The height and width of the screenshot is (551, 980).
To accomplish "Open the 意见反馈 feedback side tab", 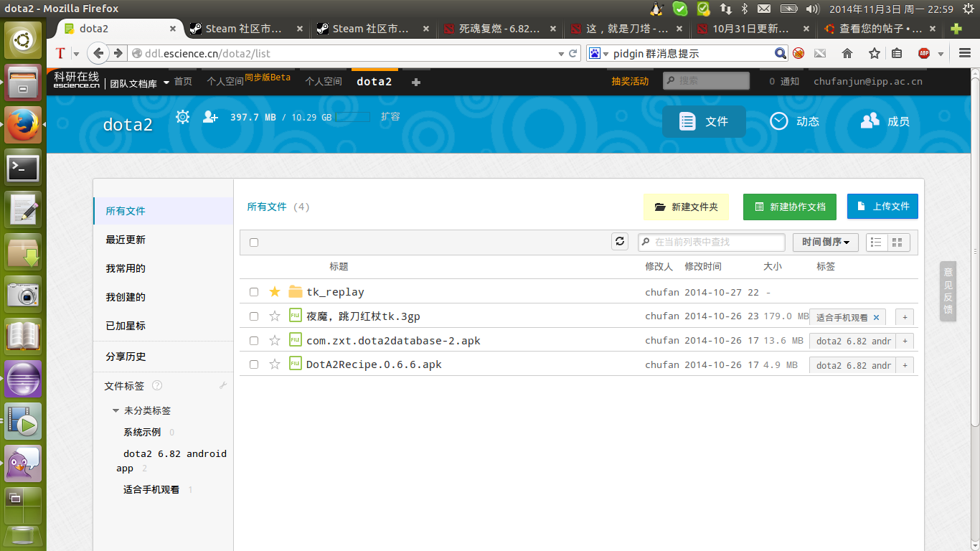I will tap(948, 291).
